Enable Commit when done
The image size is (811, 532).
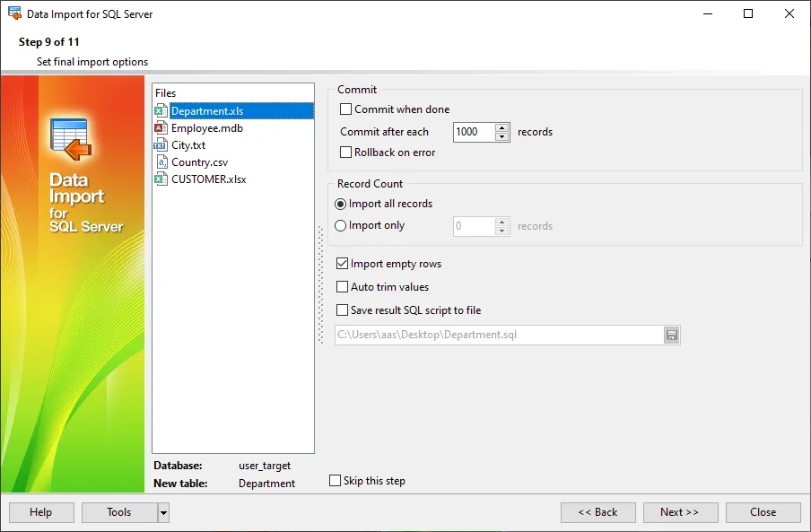coord(345,109)
